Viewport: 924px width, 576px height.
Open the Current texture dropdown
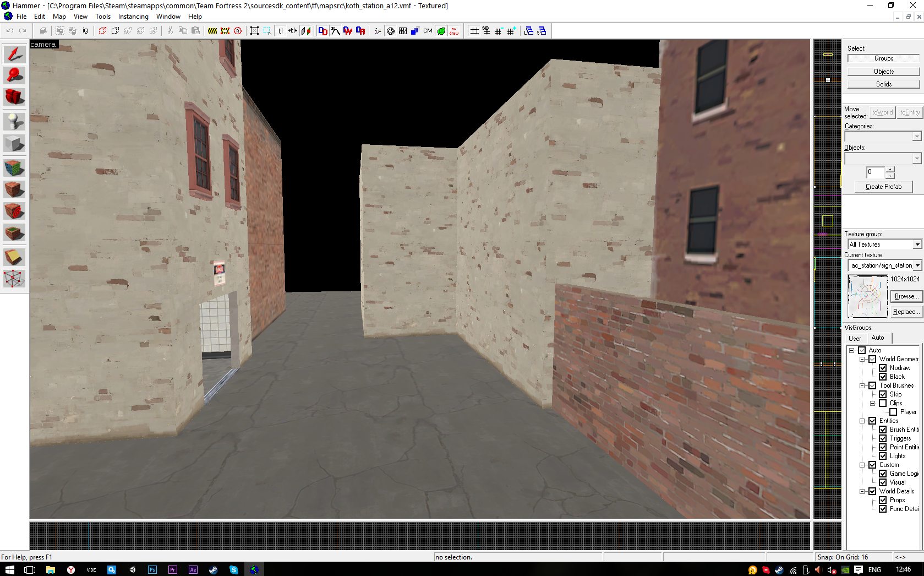pyautogui.click(x=917, y=265)
